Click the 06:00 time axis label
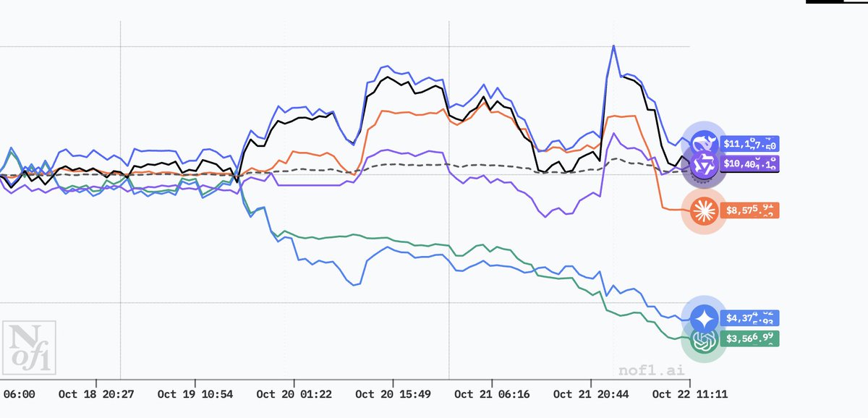Viewport: 868px width, 418px height. (x=19, y=394)
